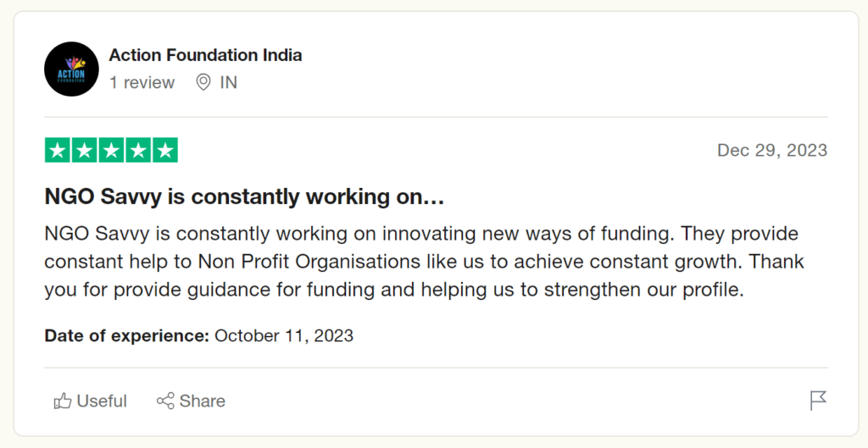Screen dimensions: 868x448
Task: Click the fifth green rating star
Action: 165,150
